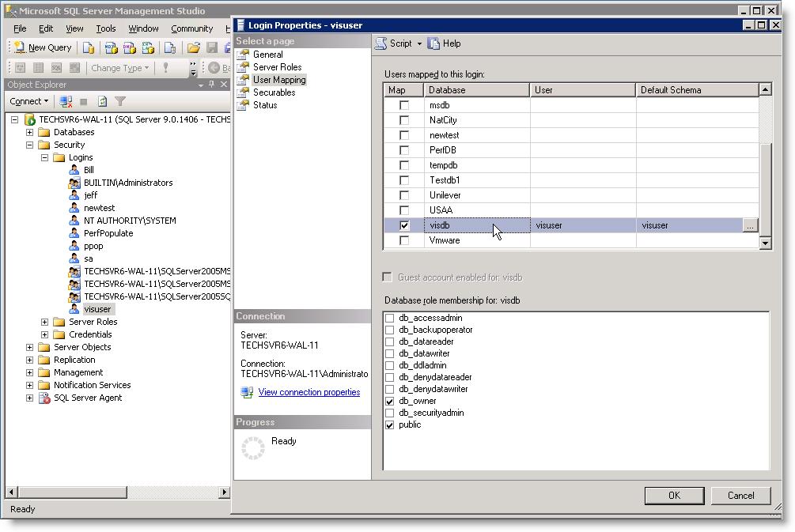The width and height of the screenshot is (795, 532).
Task: Uncheck the Map box for visdb
Action: [404, 225]
